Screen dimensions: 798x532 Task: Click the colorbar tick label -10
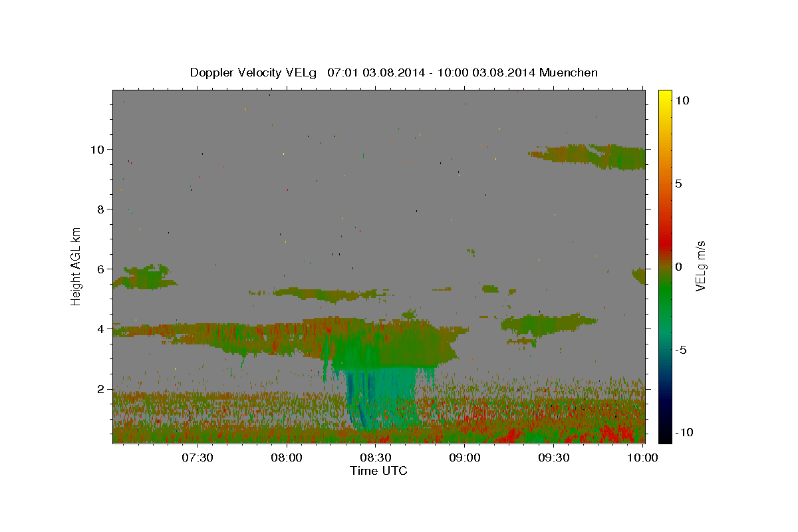[x=683, y=433]
